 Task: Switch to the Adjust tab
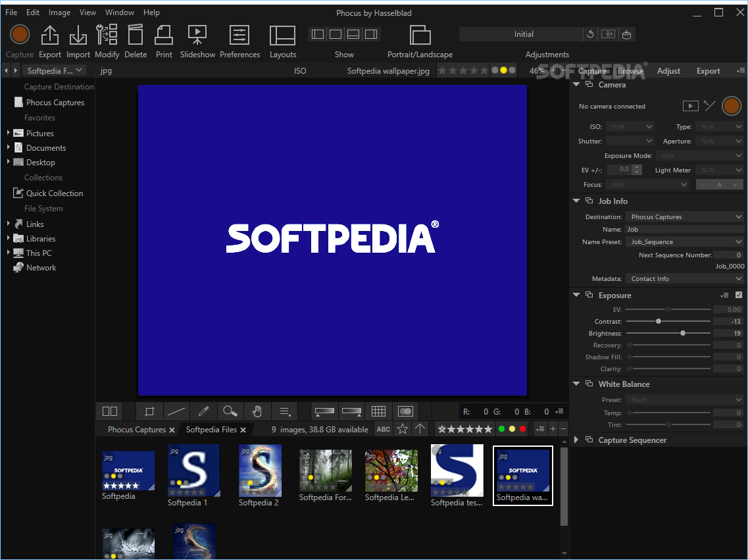click(668, 70)
